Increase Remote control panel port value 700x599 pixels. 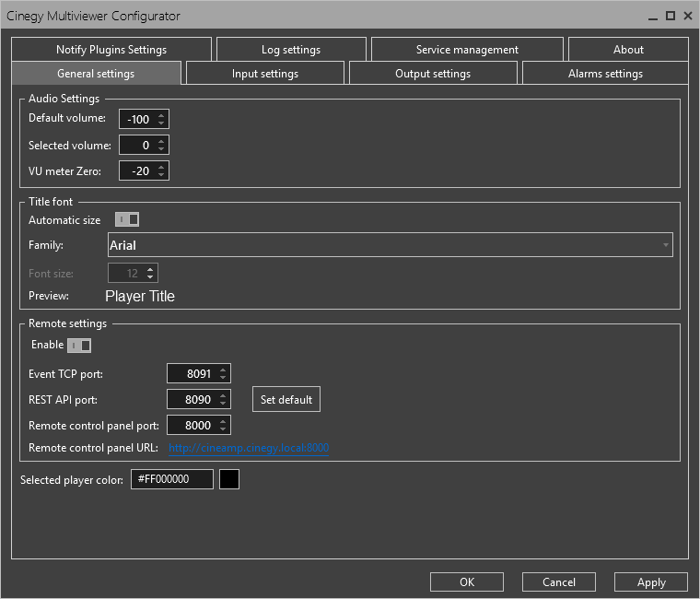[223, 422]
